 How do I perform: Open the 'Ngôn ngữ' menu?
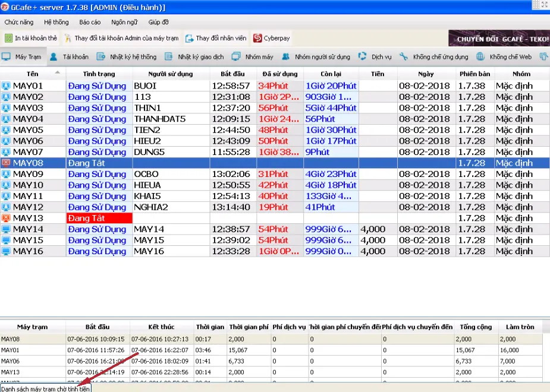(124, 23)
